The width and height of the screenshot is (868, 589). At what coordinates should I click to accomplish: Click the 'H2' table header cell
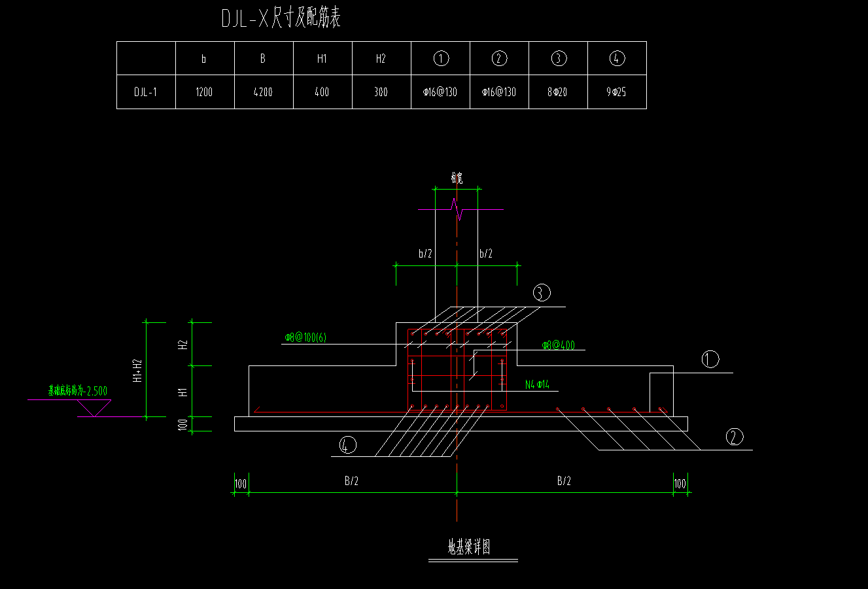pos(381,58)
